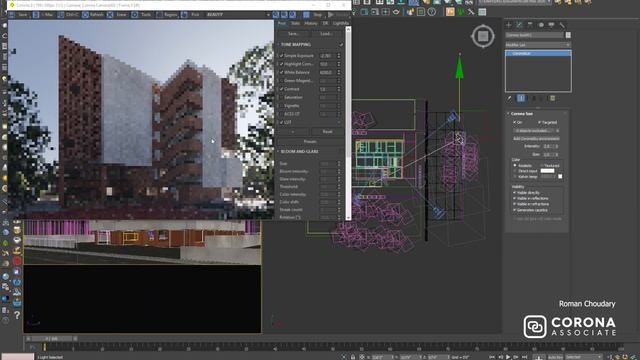Switch to the Stats tab
The width and height of the screenshot is (640, 360).
point(296,23)
